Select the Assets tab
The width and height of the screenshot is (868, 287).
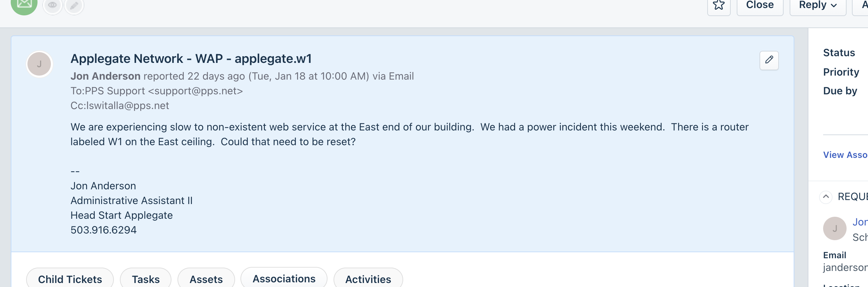pos(206,279)
